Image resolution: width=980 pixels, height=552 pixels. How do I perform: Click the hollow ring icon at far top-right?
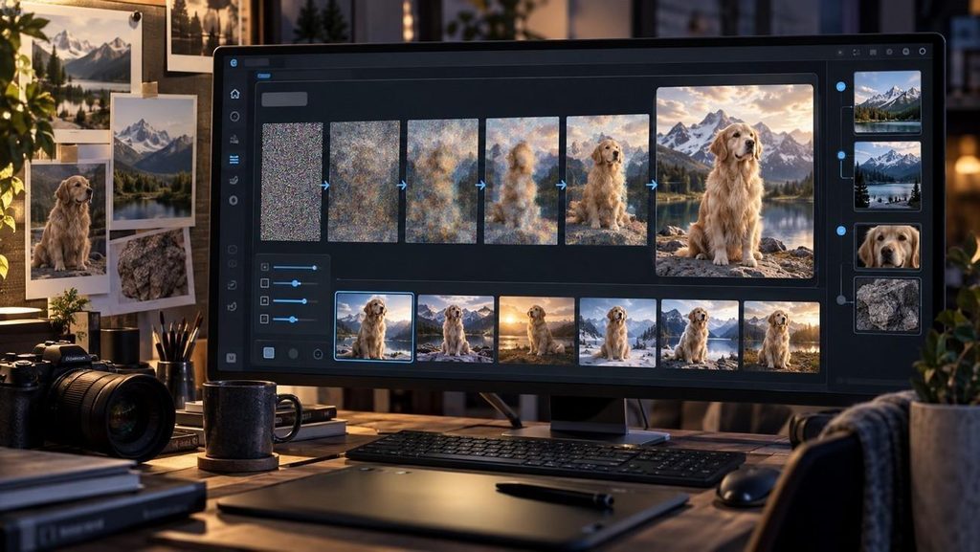click(923, 52)
